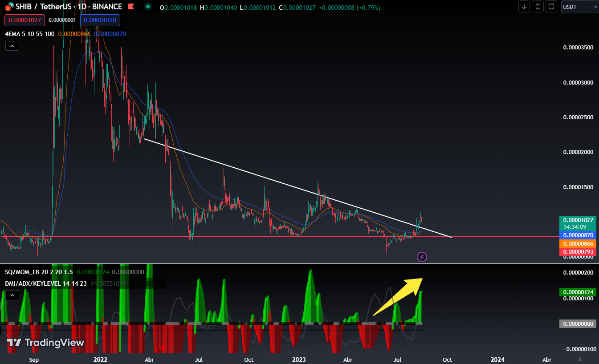Screen dimensions: 599x364
Task: Click the blue 0.00000870 value in 4EMA legend
Action: [x=110, y=34]
